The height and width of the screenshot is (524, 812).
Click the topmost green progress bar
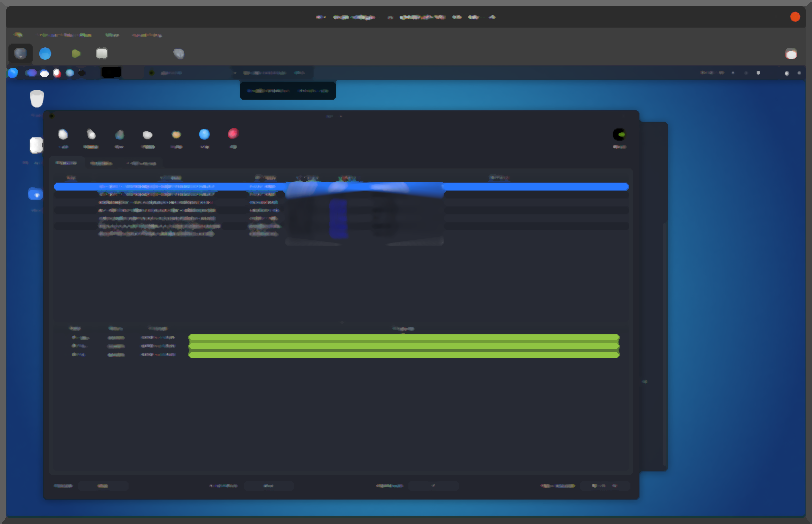(404, 338)
